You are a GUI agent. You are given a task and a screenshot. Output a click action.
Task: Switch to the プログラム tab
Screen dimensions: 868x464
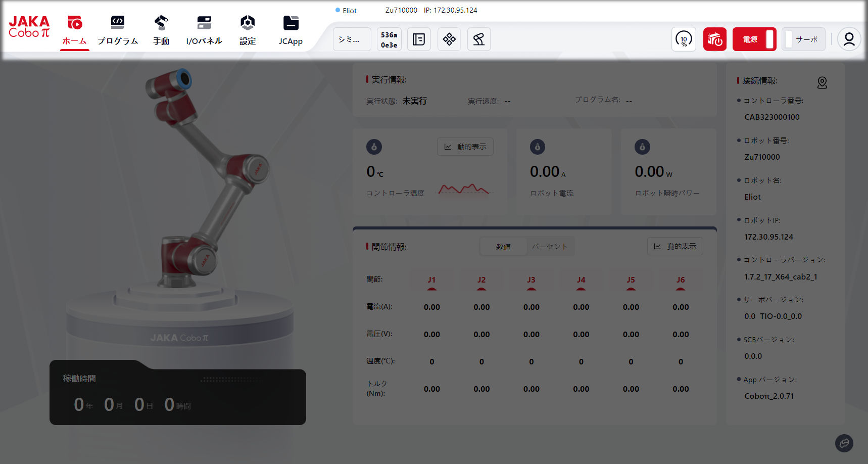117,30
